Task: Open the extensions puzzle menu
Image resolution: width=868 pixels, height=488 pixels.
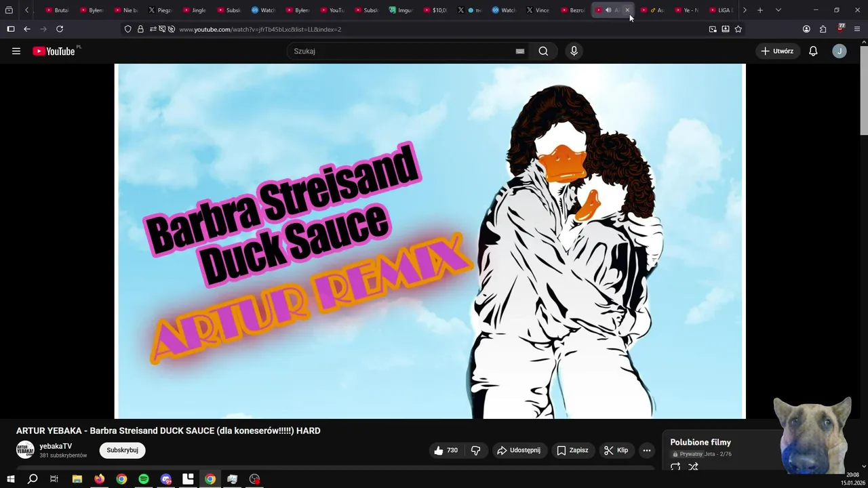Action: pyautogui.click(x=823, y=29)
